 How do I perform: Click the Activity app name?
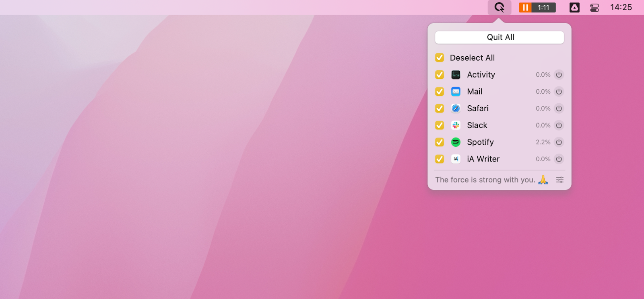(481, 75)
